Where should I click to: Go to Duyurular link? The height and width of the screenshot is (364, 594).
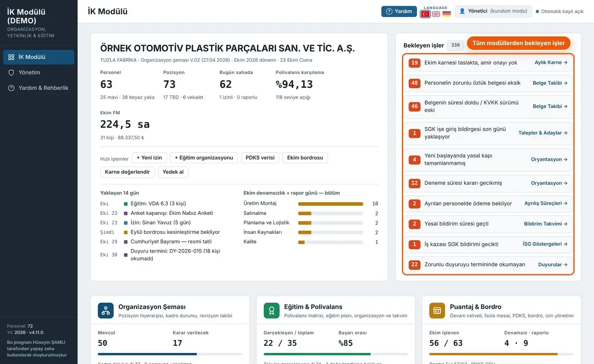pos(553,265)
